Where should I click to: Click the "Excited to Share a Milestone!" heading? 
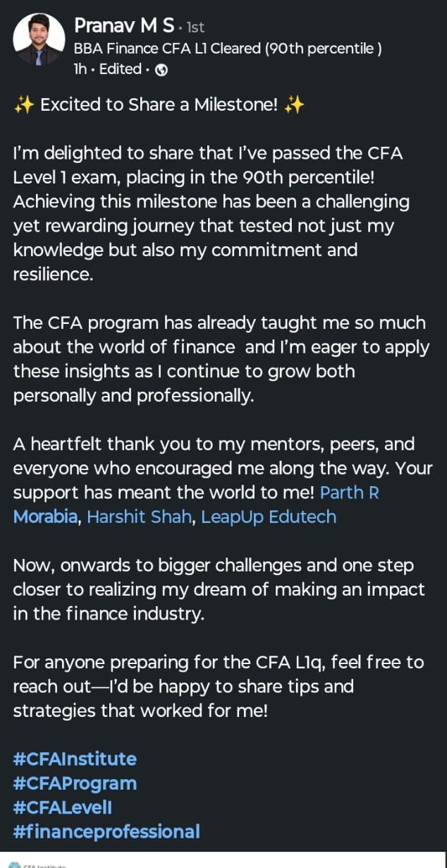159,105
